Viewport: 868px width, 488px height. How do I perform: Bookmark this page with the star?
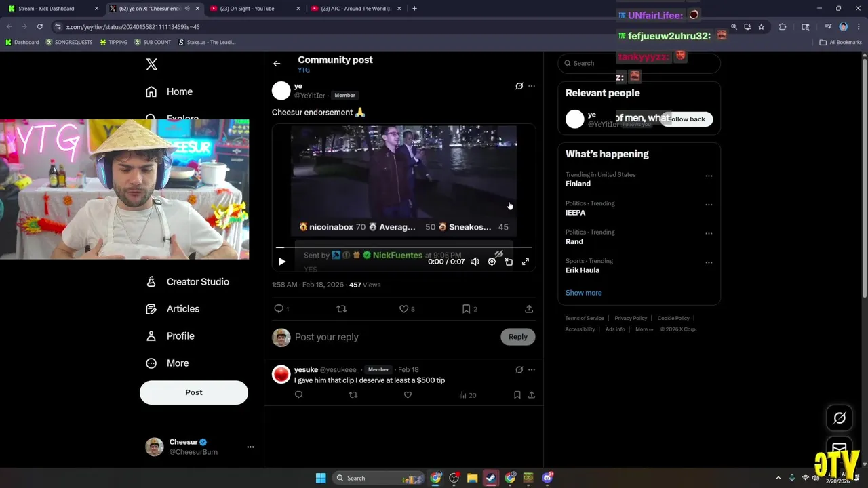click(x=762, y=26)
